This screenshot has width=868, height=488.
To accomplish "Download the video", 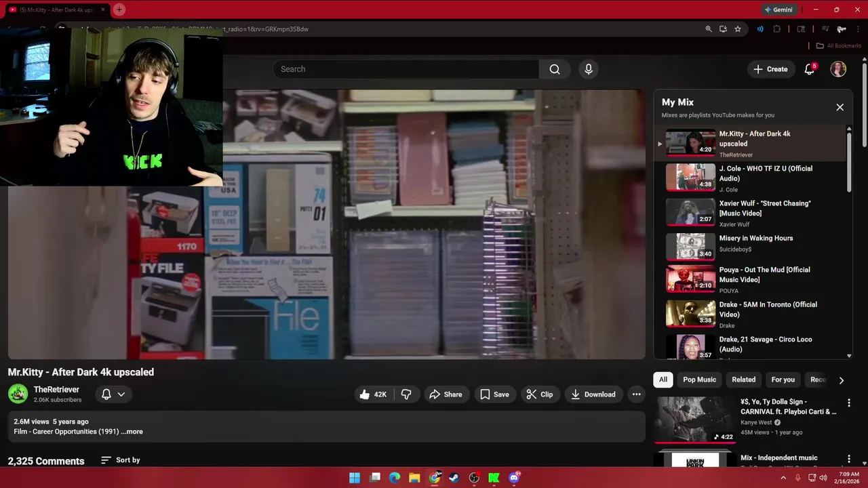I will (593, 394).
